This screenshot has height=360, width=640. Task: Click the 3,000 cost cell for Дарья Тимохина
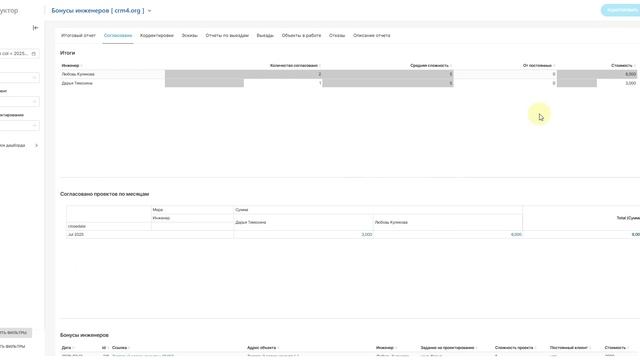[630, 83]
